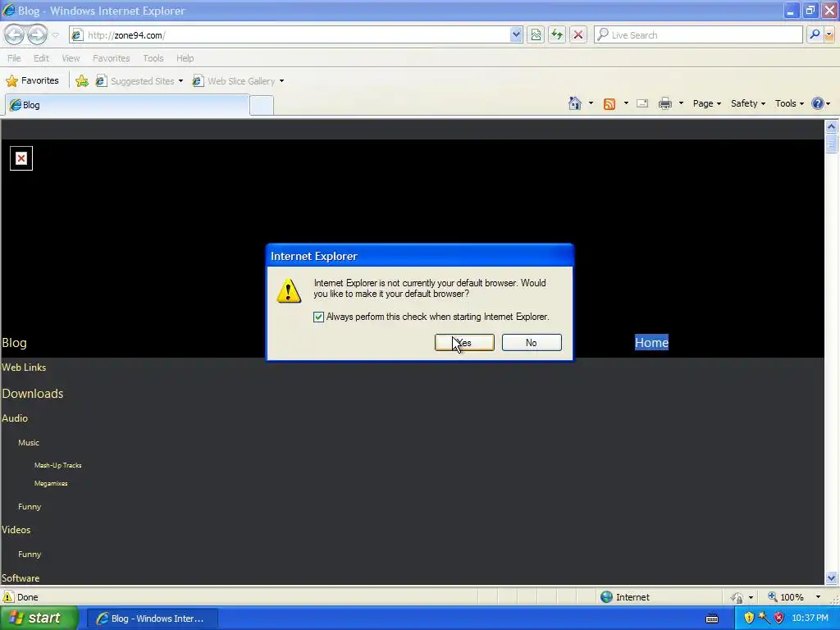This screenshot has height=630, width=840.
Task: Click the No button in dialog
Action: (x=532, y=342)
